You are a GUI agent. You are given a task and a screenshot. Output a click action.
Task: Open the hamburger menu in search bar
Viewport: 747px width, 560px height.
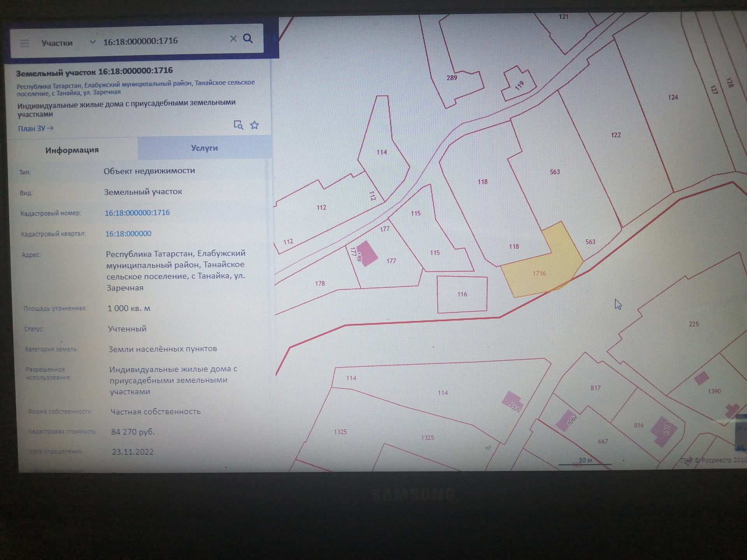click(x=25, y=43)
